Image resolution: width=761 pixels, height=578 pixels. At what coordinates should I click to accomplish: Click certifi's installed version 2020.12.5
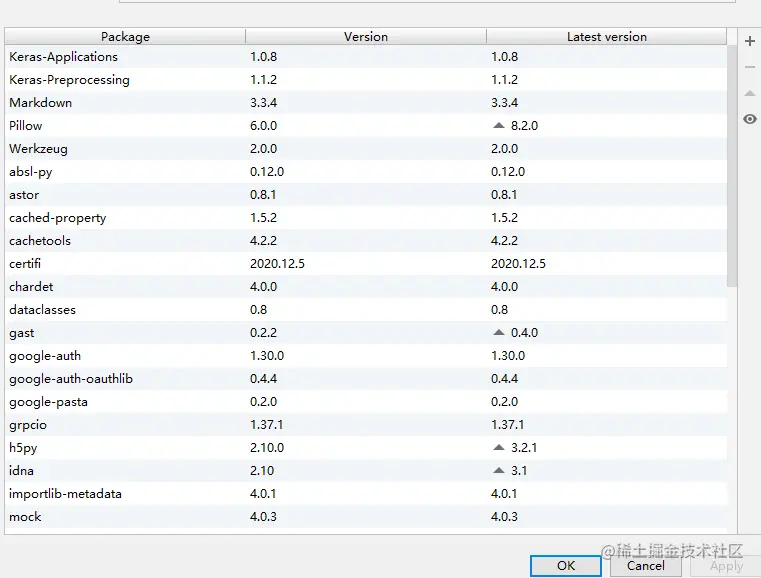[x=277, y=264]
